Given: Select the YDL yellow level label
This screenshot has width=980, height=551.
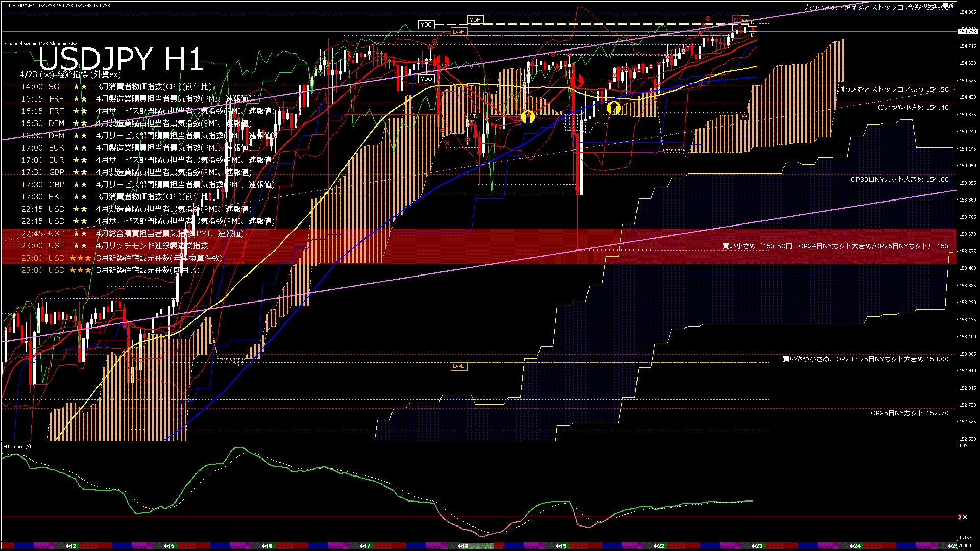Looking at the screenshot, I should click(475, 117).
